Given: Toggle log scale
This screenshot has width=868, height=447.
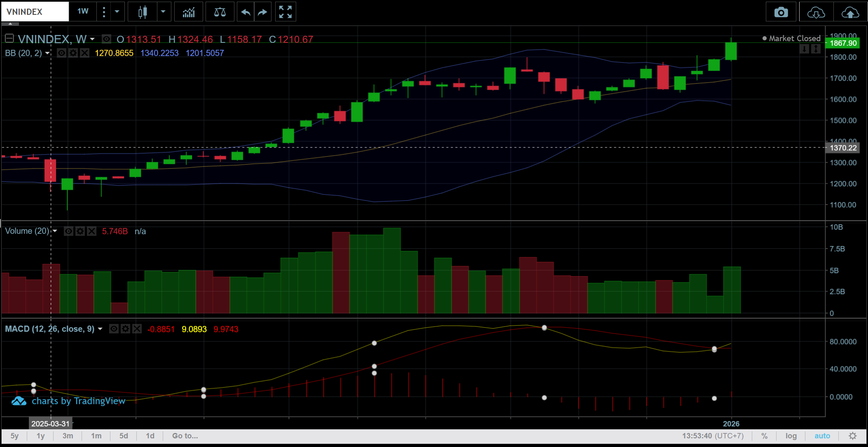Looking at the screenshot, I should pyautogui.click(x=791, y=436).
